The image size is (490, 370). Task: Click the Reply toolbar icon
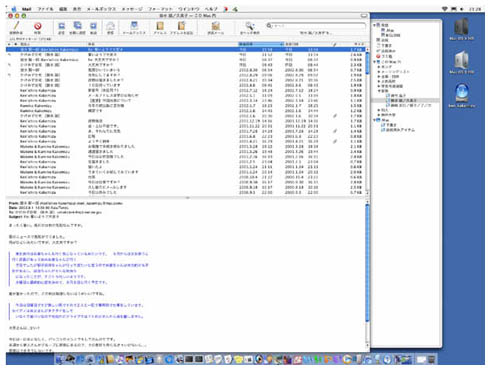(62, 26)
